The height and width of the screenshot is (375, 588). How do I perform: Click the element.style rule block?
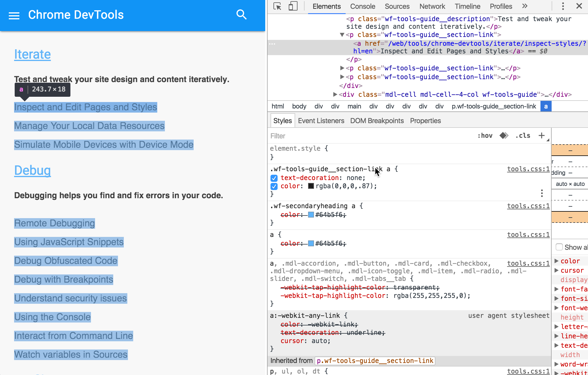point(409,153)
